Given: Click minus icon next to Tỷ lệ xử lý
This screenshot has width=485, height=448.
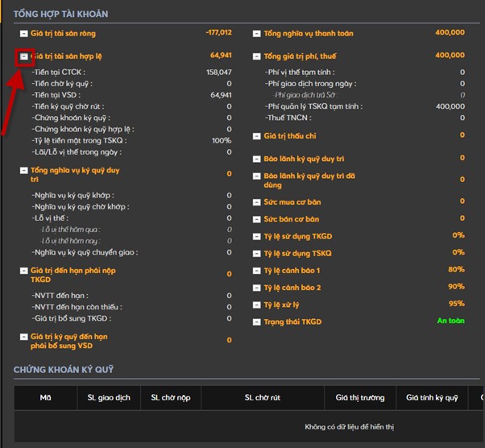Looking at the screenshot, I should (x=257, y=305).
